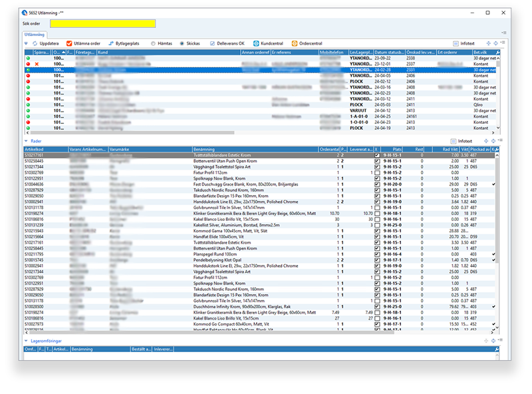The width and height of the screenshot is (532, 394).
Task: Click the Infotext icon in the Rader panel
Action: point(453,141)
